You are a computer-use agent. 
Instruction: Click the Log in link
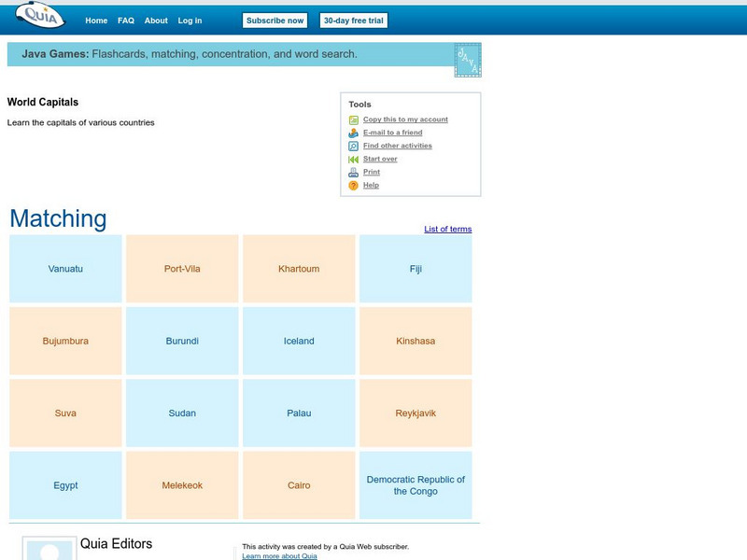[190, 21]
